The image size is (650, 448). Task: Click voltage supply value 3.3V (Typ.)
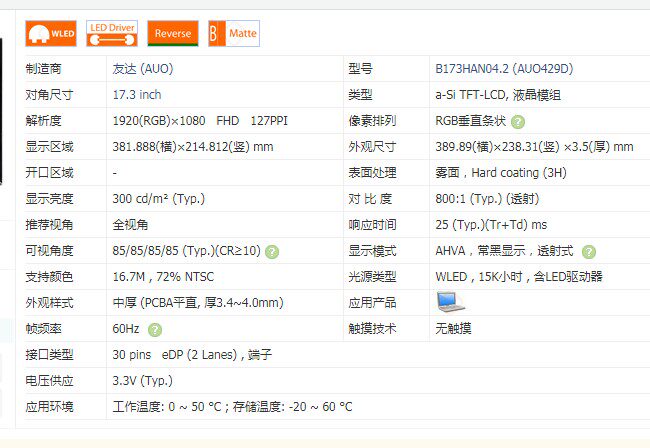click(x=143, y=381)
